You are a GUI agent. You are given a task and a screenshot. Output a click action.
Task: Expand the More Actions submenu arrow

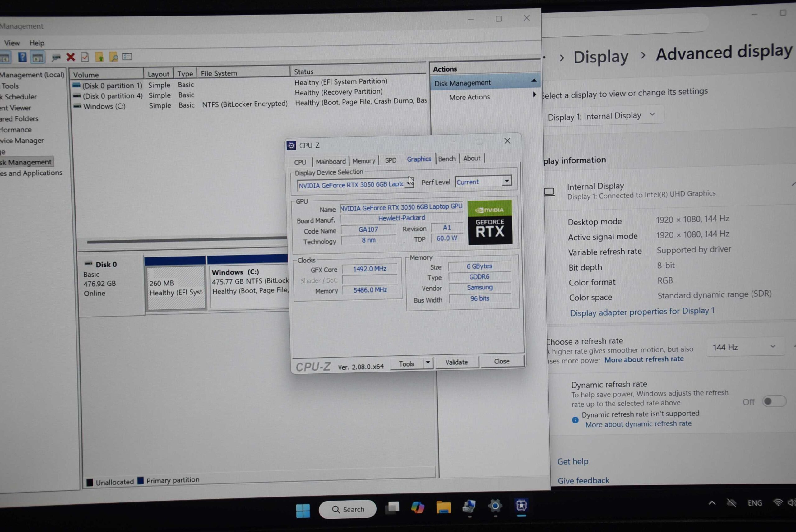tap(535, 95)
